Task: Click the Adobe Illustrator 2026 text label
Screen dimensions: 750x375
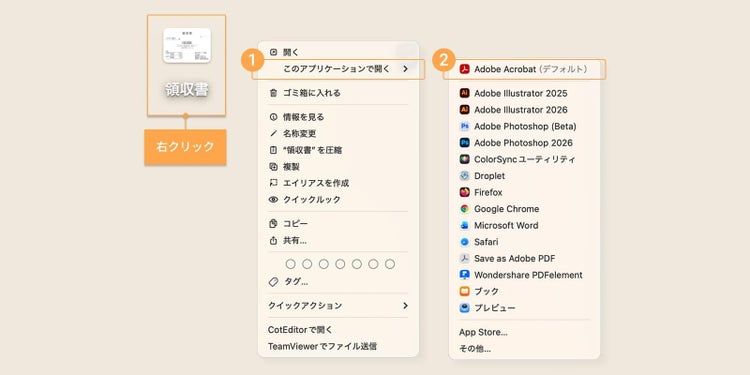Action: tap(521, 110)
